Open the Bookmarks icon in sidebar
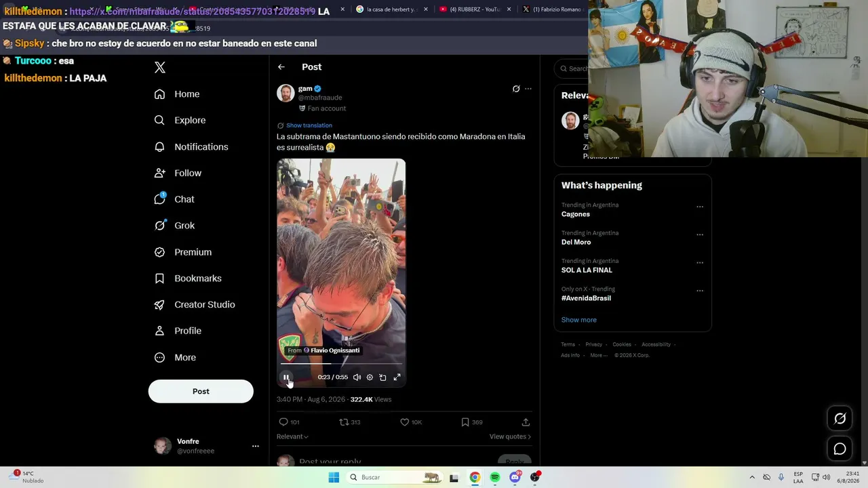Image resolution: width=868 pixels, height=488 pixels. (159, 279)
